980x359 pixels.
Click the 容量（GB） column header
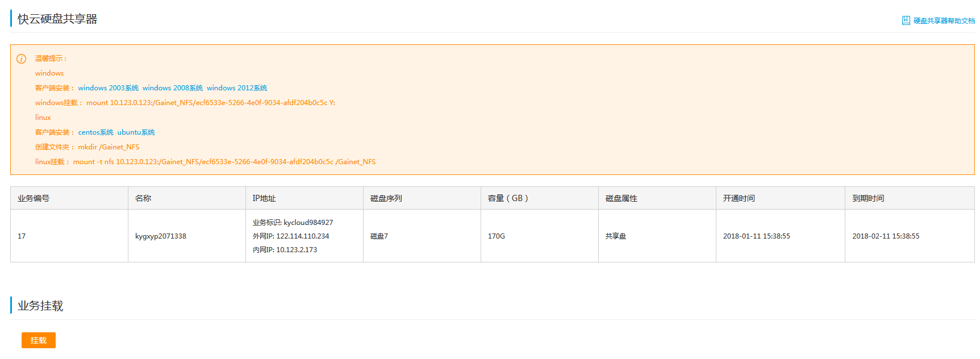(x=508, y=198)
